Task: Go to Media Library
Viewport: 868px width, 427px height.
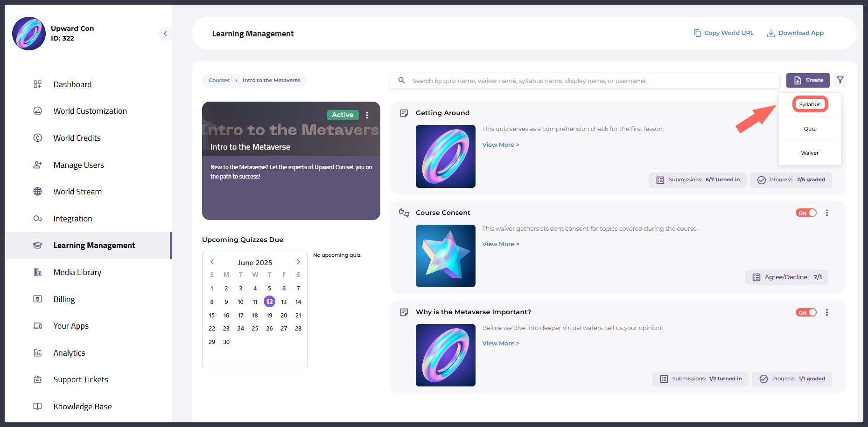Action: (77, 272)
